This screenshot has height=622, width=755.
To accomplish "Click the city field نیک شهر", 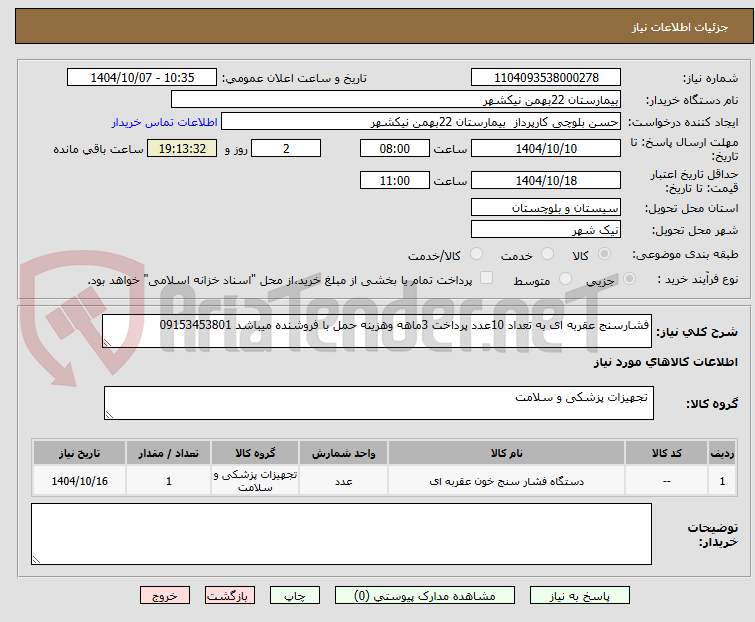I will tap(546, 230).
